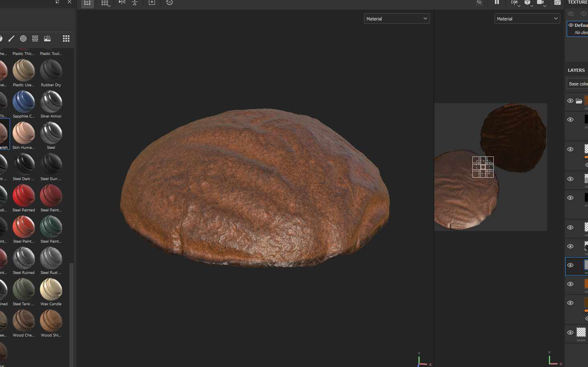Image resolution: width=588 pixels, height=367 pixels.
Task: Open the Material dropdown above the 3D viewport
Action: (x=397, y=18)
